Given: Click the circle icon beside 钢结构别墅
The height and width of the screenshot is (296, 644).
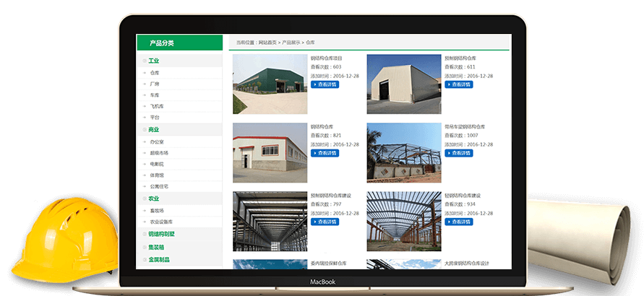Looking at the screenshot, I should pos(145,234).
